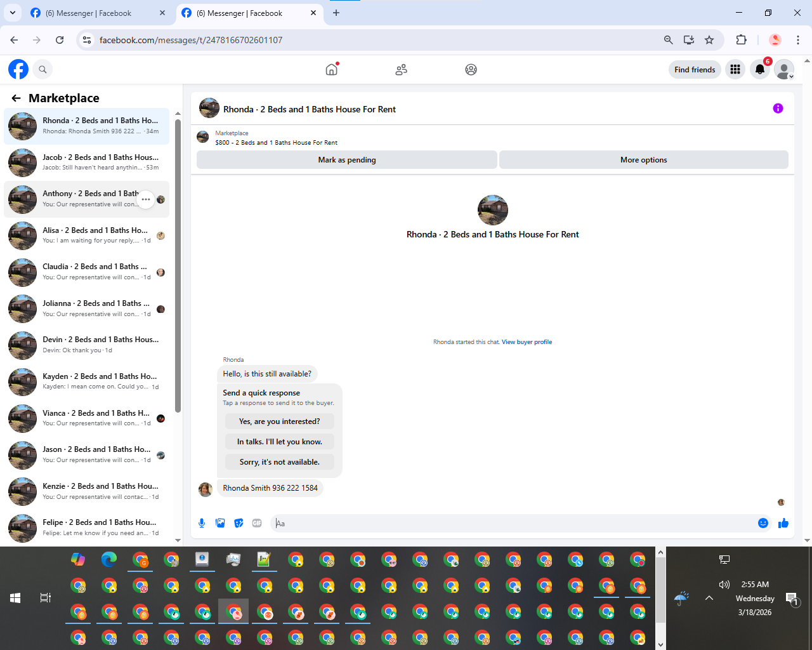Open Devin's conversation
The width and height of the screenshot is (812, 650).
pyautogui.click(x=87, y=345)
